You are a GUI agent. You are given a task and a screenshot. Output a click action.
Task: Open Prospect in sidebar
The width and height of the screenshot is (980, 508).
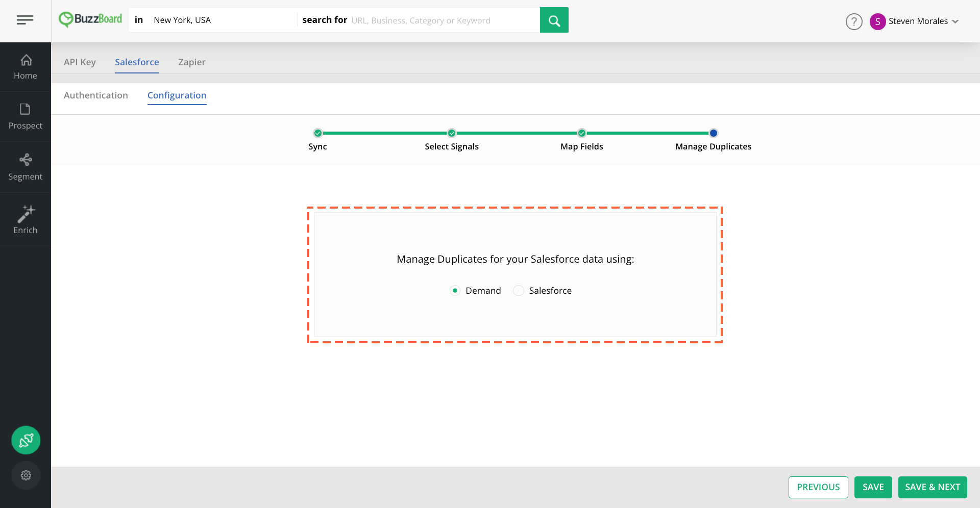point(26,117)
